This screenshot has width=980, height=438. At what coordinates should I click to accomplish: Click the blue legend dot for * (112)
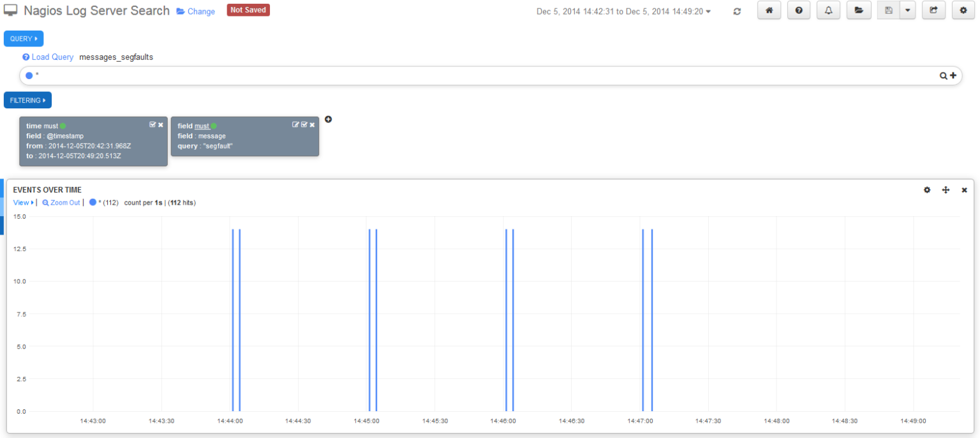93,203
